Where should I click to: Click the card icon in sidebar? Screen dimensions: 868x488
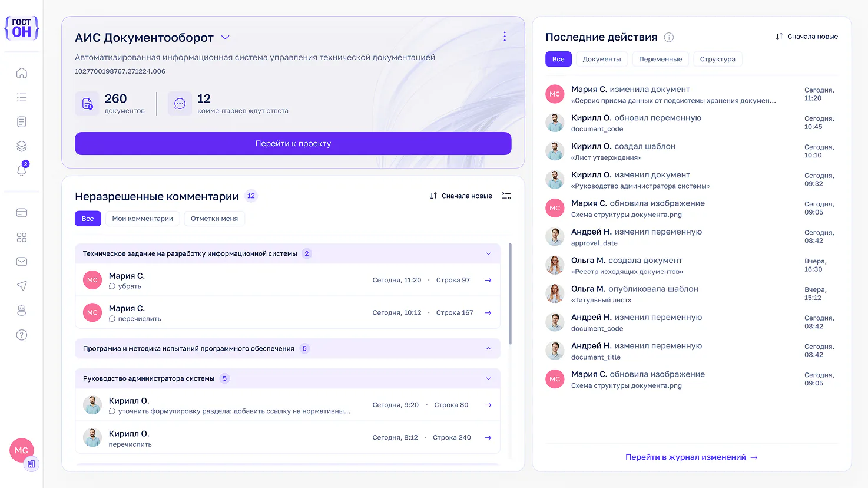tap(22, 213)
